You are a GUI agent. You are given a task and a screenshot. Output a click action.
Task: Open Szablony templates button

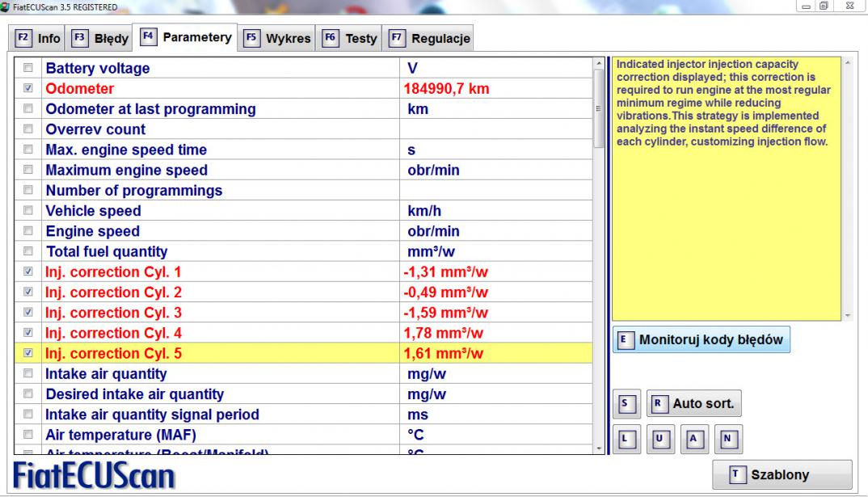pyautogui.click(x=782, y=474)
